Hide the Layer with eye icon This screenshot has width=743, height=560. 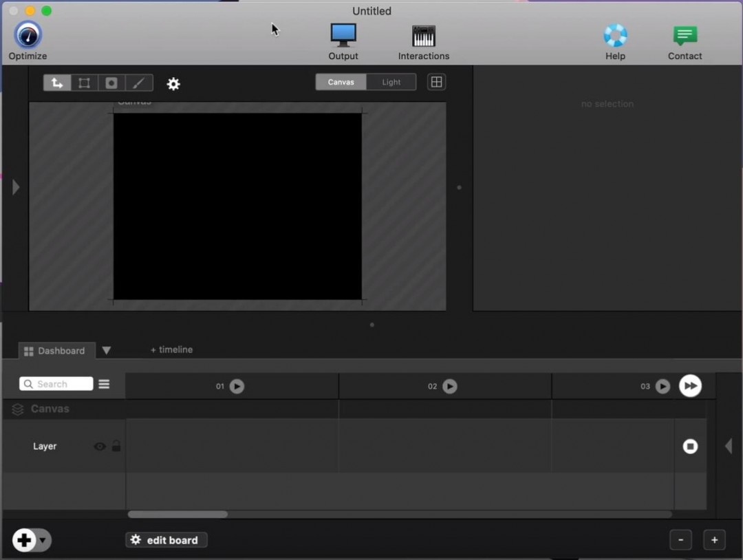(100, 446)
